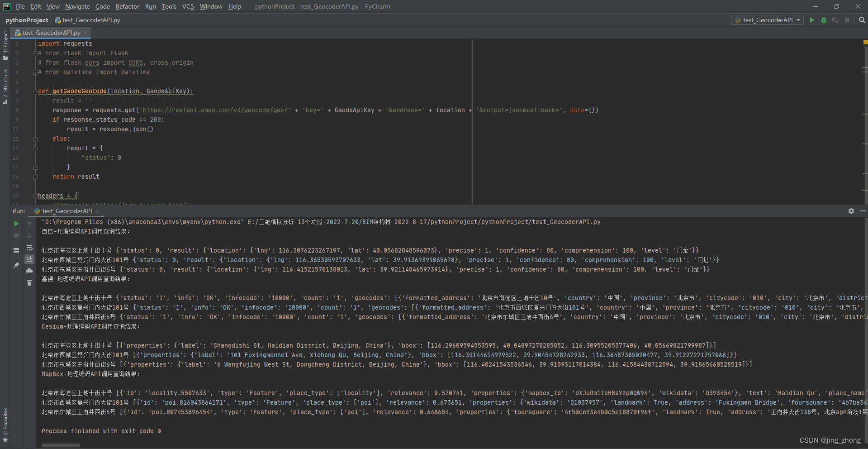Collapse getGaodeGeoCode function on line 6
Image resolution: width=868 pixels, height=449 pixels.
[35, 91]
